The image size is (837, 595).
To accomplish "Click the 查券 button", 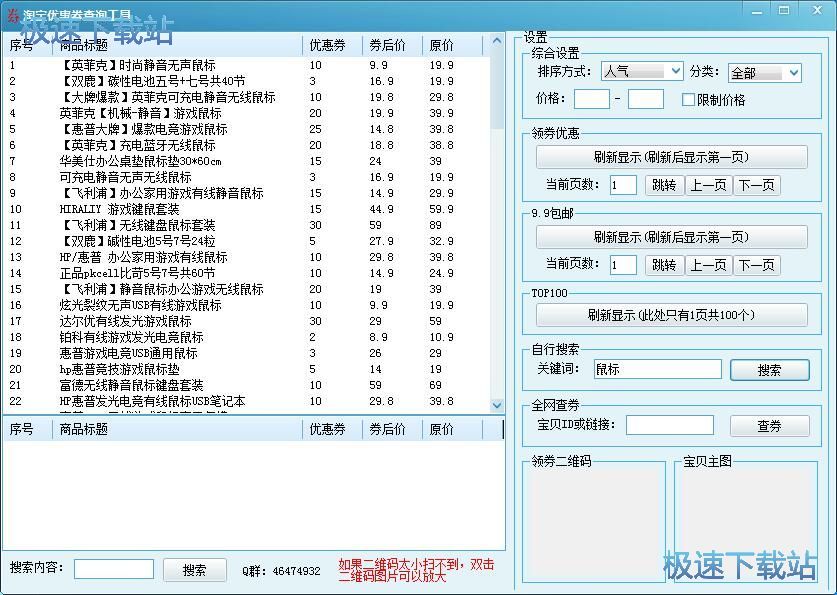I will pyautogui.click(x=769, y=426).
